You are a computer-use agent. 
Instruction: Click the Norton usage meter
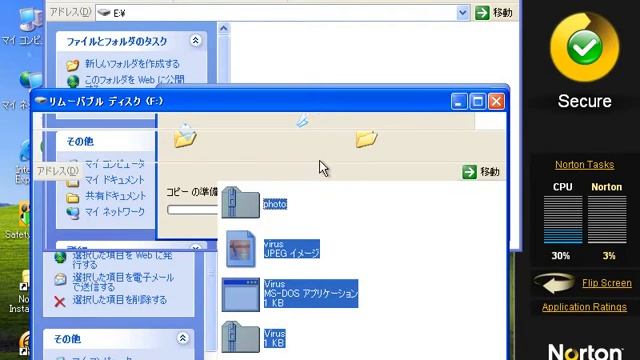pyautogui.click(x=607, y=220)
